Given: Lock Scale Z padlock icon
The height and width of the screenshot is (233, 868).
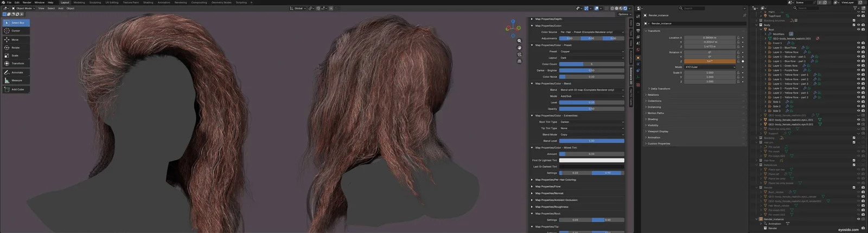Looking at the screenshot, I should 738,81.
